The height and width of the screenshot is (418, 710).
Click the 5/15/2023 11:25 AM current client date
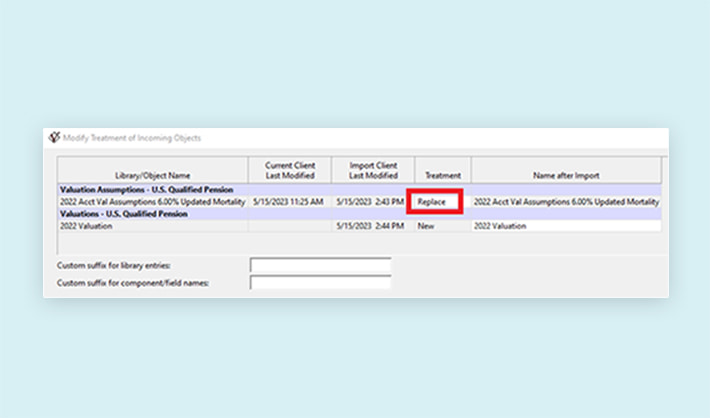pyautogui.click(x=289, y=202)
